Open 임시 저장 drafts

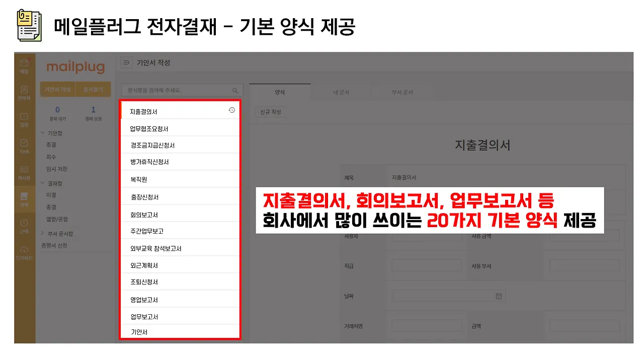(x=56, y=169)
